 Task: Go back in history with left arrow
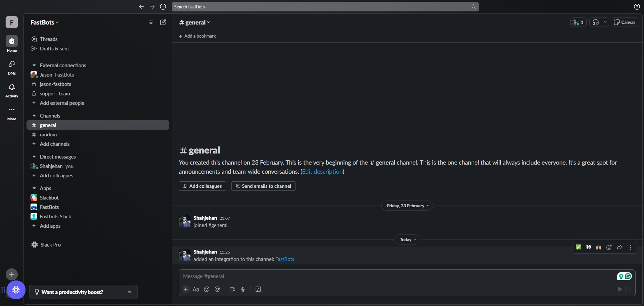point(142,7)
